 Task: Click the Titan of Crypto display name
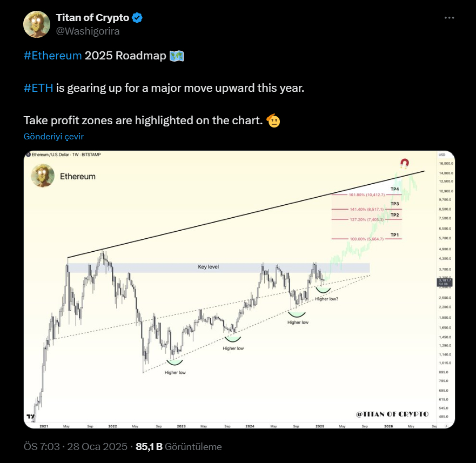tap(92, 18)
